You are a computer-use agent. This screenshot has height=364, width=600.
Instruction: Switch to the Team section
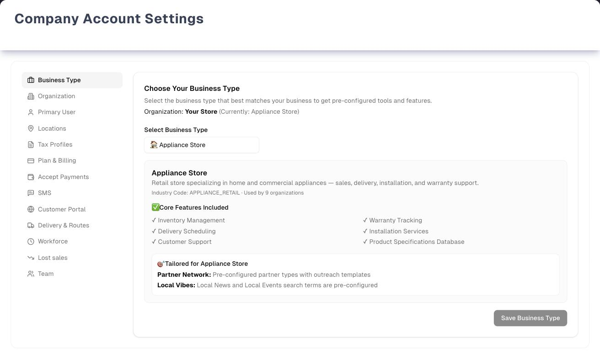pos(72,274)
